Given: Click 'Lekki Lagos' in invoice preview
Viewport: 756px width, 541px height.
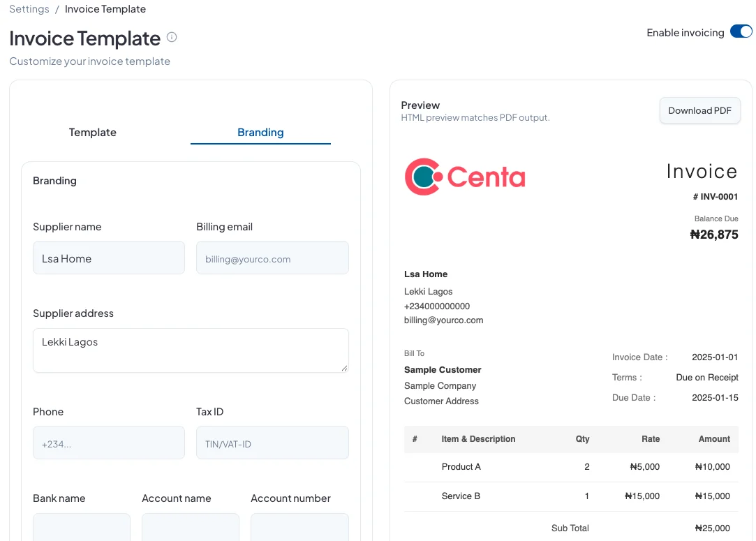Looking at the screenshot, I should point(428,292).
